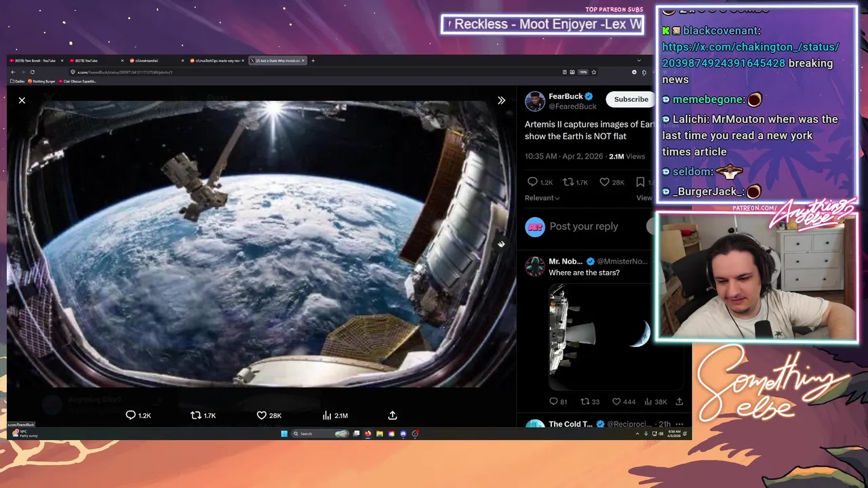Open Discord from the taskbar
Image resolution: width=868 pixels, height=488 pixels.
click(x=403, y=434)
